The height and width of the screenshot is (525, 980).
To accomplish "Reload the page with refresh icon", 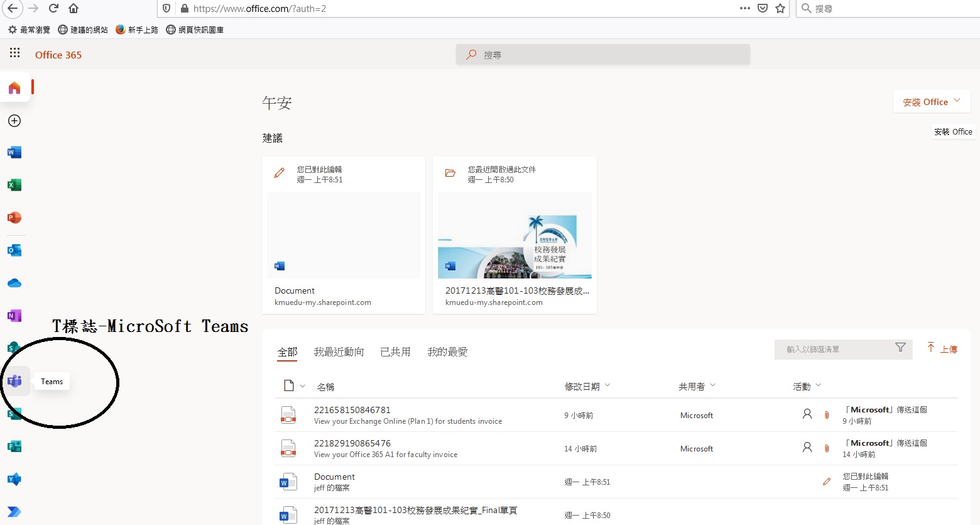I will point(53,8).
